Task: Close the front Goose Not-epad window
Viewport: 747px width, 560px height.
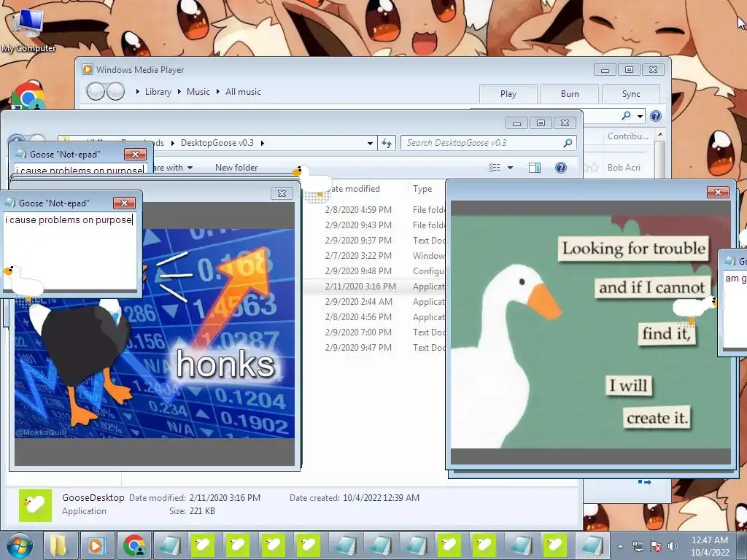Action: point(124,203)
